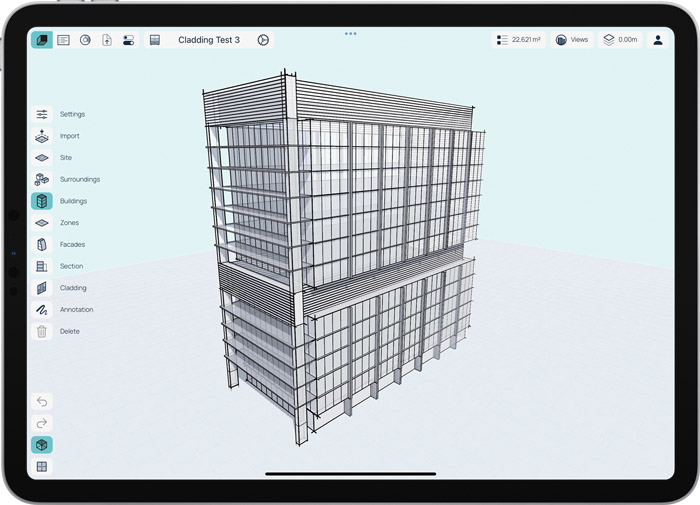Open the Views dropdown

point(572,40)
